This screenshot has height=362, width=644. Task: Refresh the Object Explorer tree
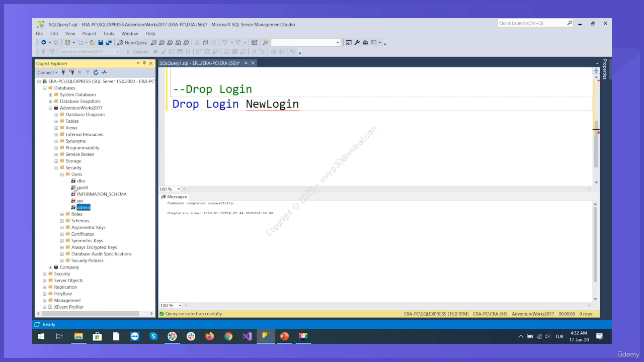click(96, 72)
